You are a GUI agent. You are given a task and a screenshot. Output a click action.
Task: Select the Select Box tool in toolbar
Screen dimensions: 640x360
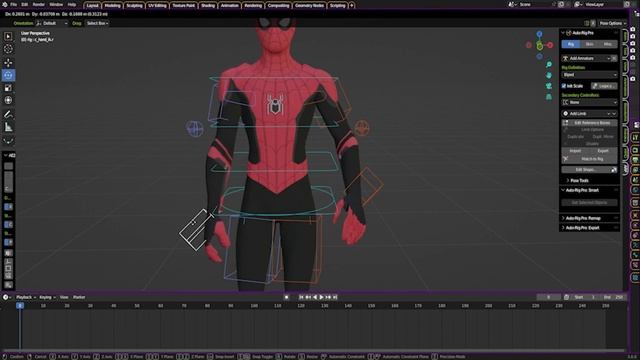8,36
